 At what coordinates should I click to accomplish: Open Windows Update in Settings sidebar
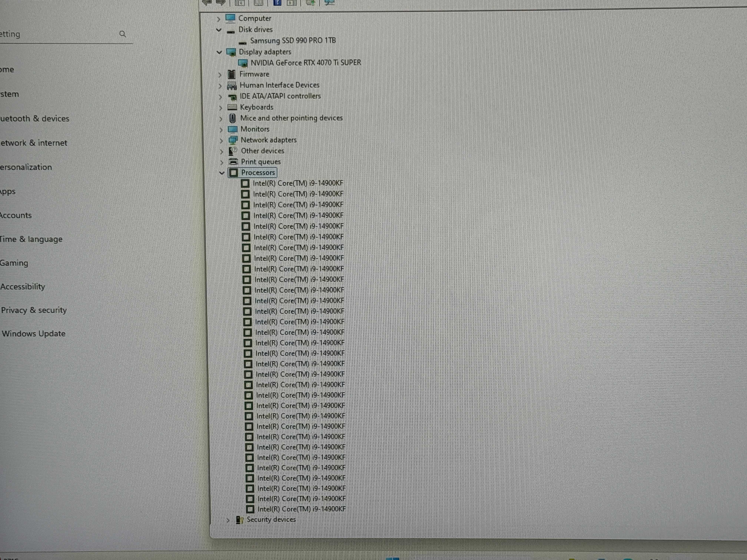pos(33,334)
